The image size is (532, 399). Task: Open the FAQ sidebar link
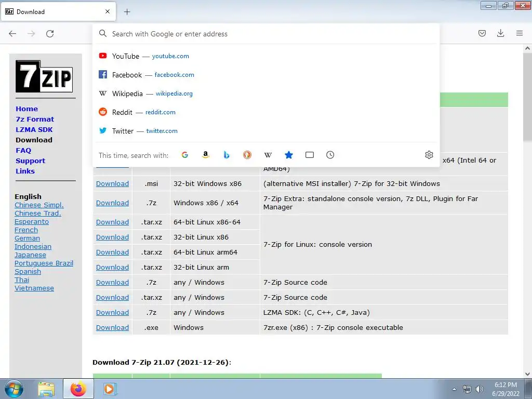(23, 150)
